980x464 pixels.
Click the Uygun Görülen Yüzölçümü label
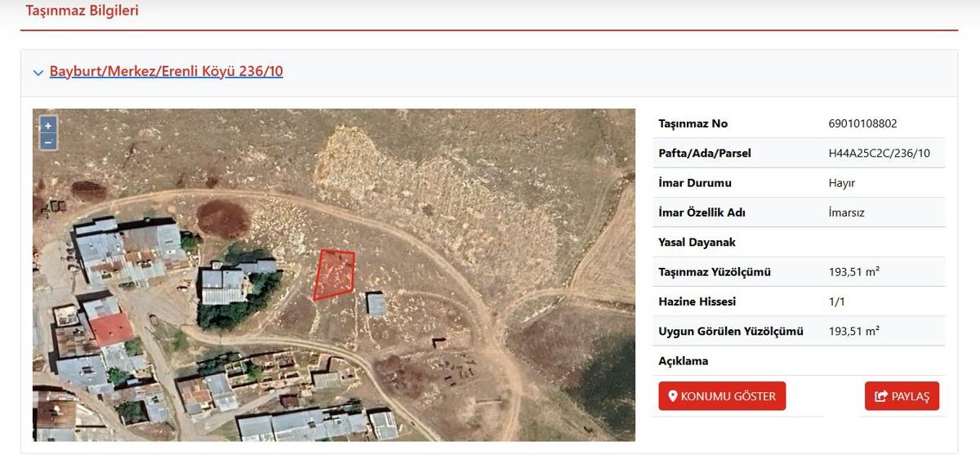click(x=730, y=332)
